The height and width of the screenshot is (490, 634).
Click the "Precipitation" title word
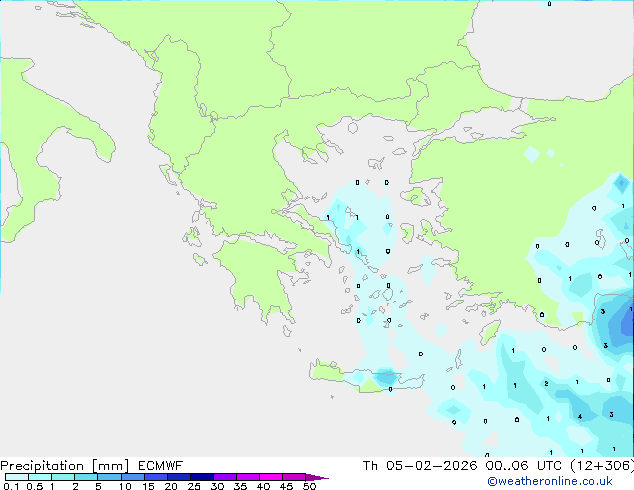(42, 466)
